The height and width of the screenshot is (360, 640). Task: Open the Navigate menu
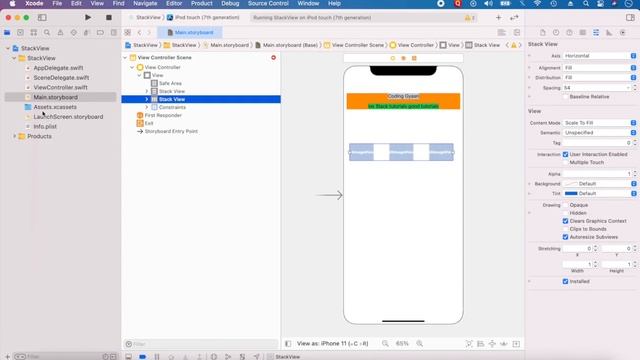(x=145, y=4)
